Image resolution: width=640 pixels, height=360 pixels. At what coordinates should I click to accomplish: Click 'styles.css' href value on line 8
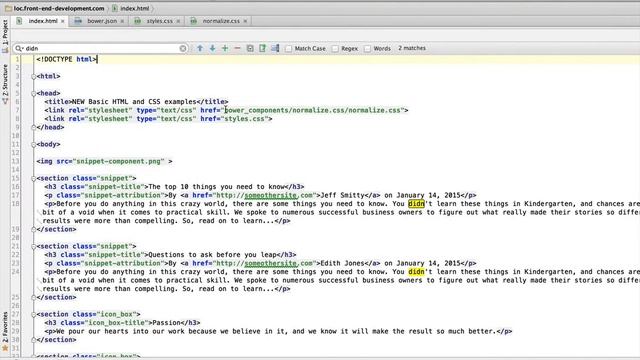point(244,119)
